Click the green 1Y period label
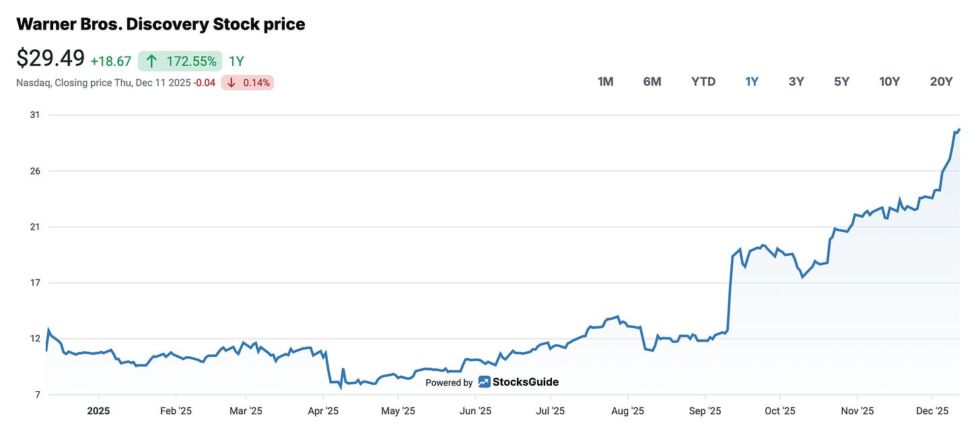The height and width of the screenshot is (431, 980). [x=236, y=61]
